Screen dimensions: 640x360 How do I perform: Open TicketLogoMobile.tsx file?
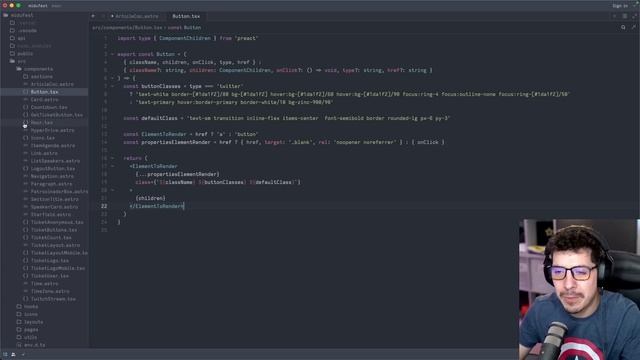tap(58, 268)
